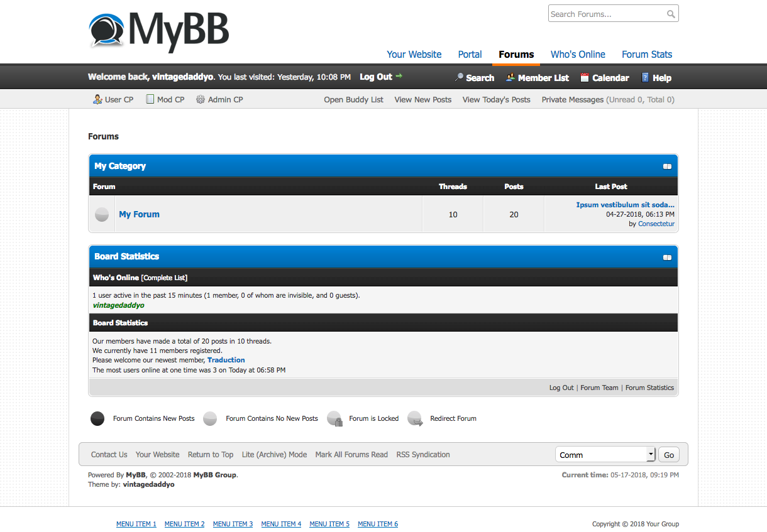Open the Forum Stats tab
This screenshot has height=532, width=767.
click(647, 55)
